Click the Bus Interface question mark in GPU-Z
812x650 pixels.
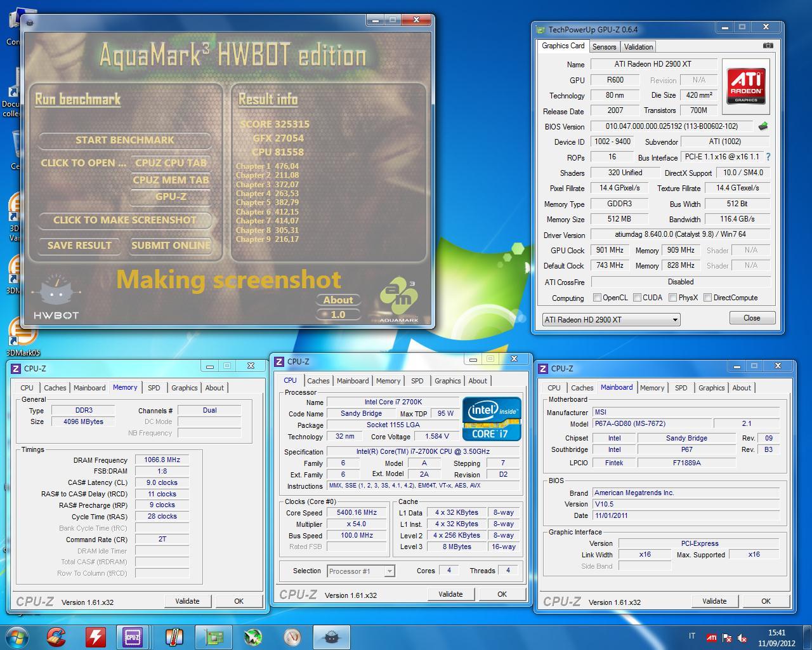(768, 157)
